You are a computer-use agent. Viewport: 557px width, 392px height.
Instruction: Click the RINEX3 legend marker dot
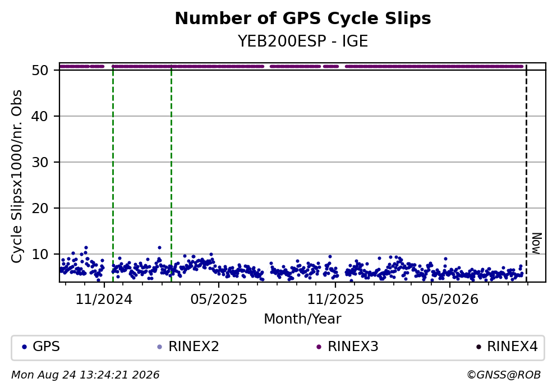[x=319, y=347]
